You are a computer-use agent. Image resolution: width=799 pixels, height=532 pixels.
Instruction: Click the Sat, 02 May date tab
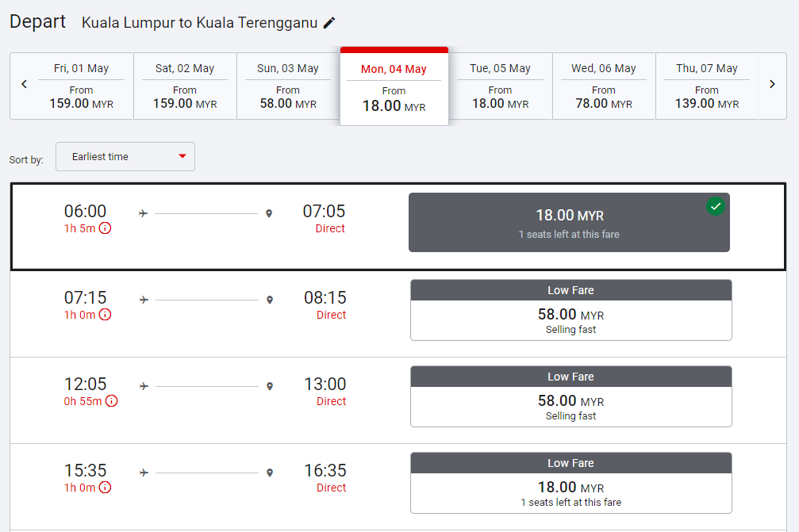point(184,86)
